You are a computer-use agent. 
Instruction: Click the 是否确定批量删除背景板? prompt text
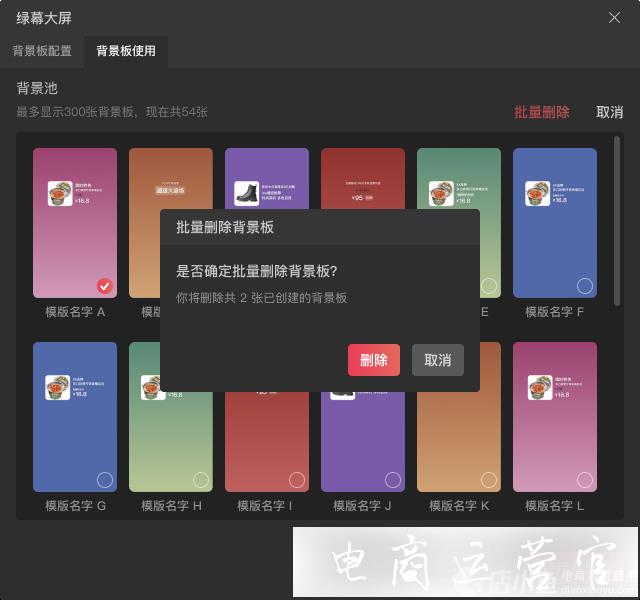click(x=257, y=271)
